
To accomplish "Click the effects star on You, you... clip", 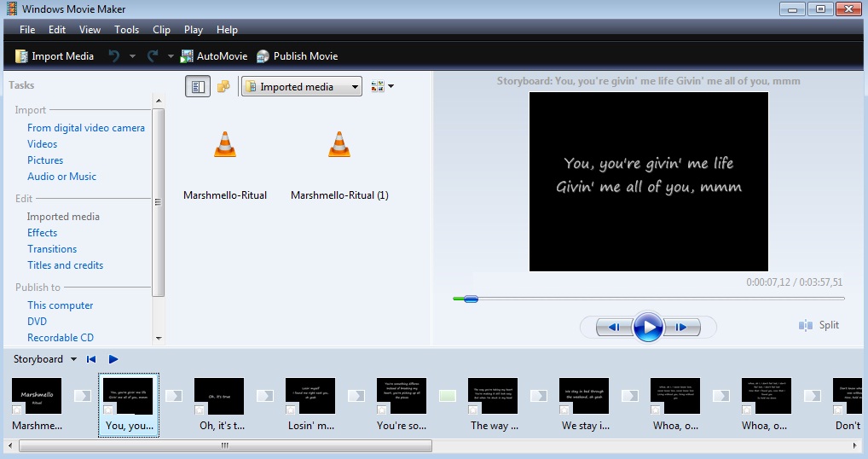I will pos(108,410).
